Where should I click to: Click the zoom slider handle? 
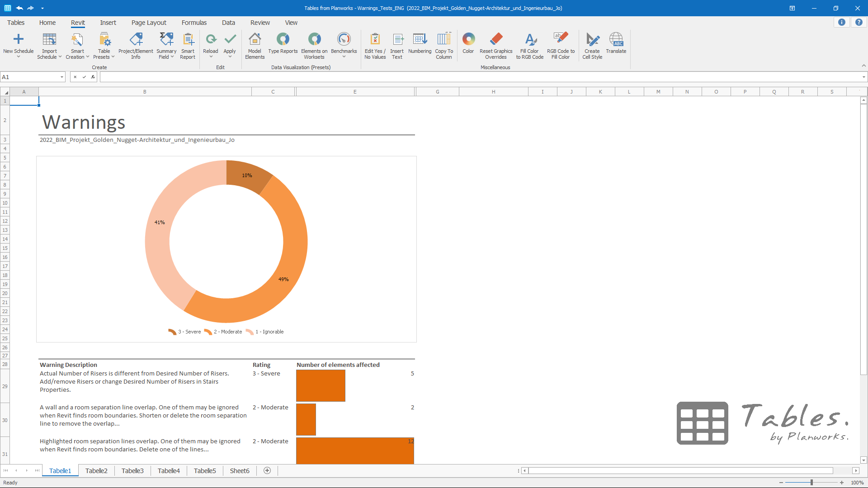pyautogui.click(x=811, y=483)
